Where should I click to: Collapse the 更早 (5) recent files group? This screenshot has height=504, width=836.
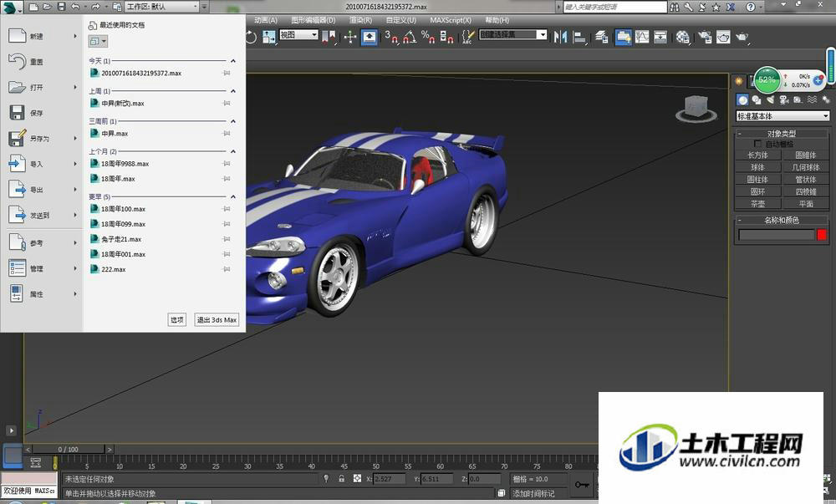point(233,196)
